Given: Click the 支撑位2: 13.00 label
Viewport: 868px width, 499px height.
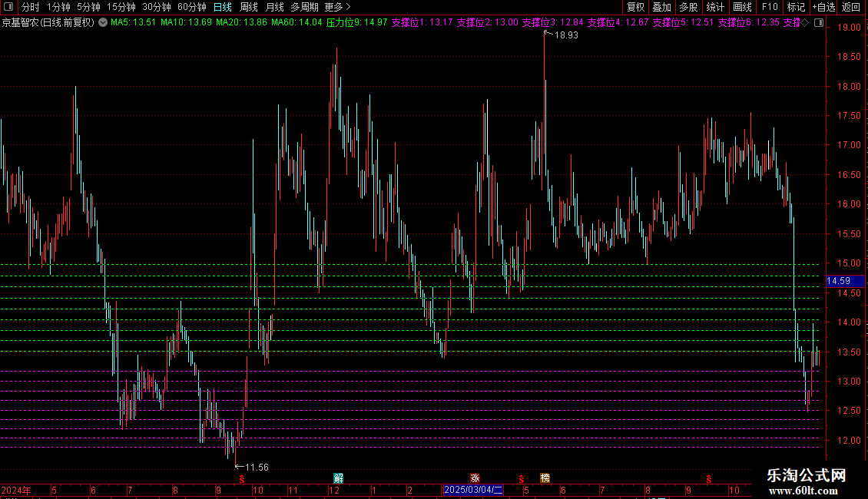Looking at the screenshot, I should 487,23.
